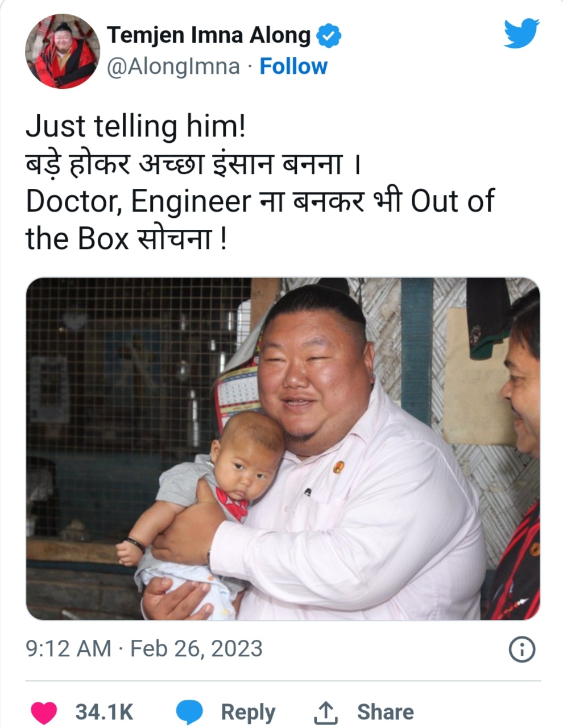Open the 9:12 AM Feb 26, 2023 timestamp
Screen dimensions: 563x728
pos(144,649)
